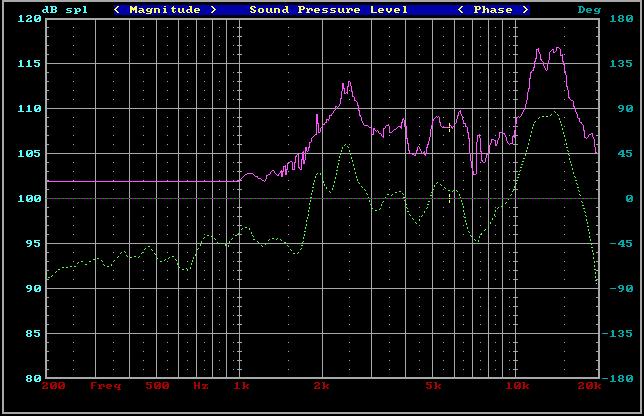Click the positive 45 degree right axis value
Screen dimensions: 644x416
click(626, 154)
